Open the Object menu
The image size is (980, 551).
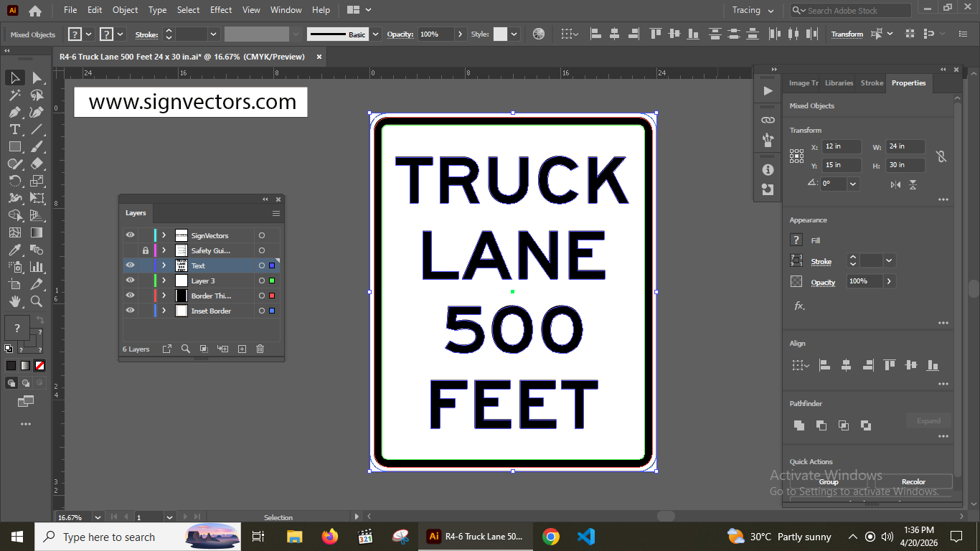[x=125, y=10]
